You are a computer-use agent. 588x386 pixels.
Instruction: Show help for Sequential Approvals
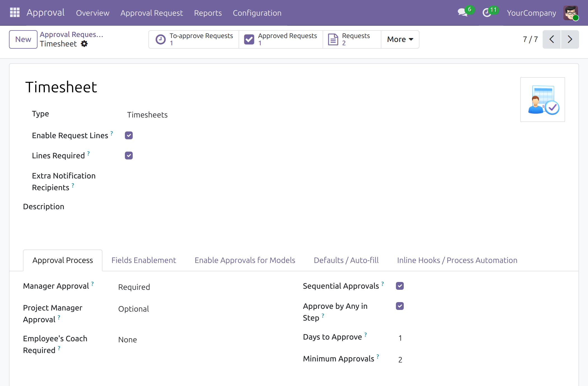click(x=382, y=284)
